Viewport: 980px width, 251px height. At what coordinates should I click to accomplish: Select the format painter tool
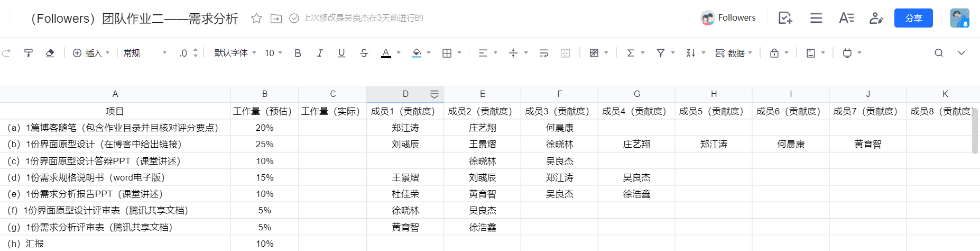click(29, 53)
